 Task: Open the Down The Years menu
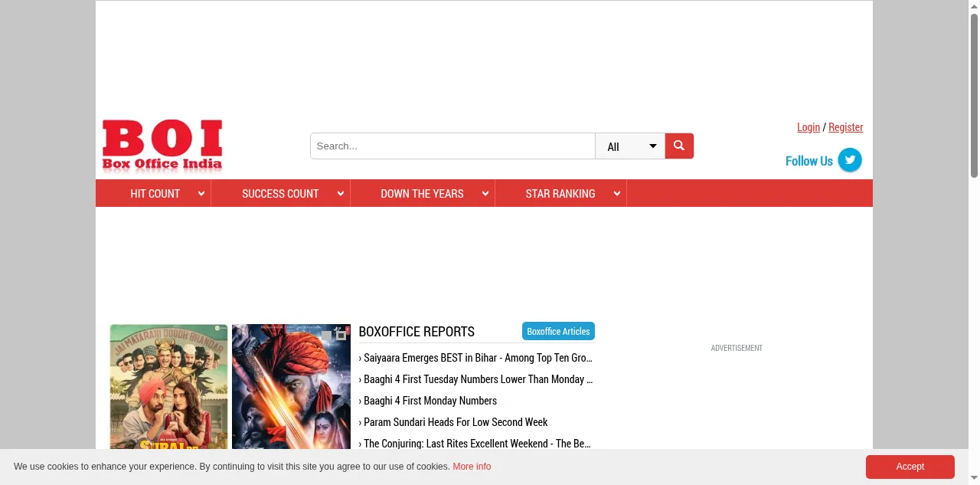pos(422,194)
